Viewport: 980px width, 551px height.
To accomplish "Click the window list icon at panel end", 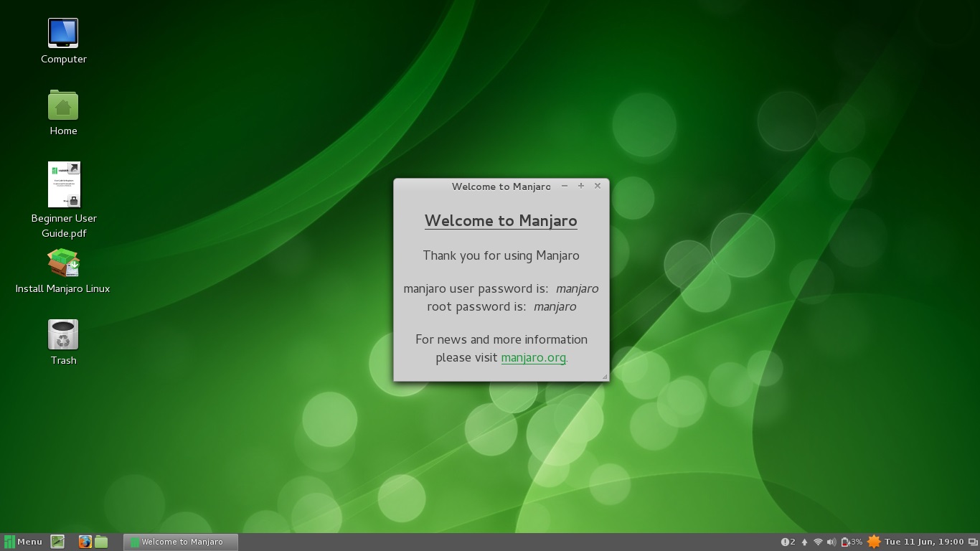I will pos(972,542).
